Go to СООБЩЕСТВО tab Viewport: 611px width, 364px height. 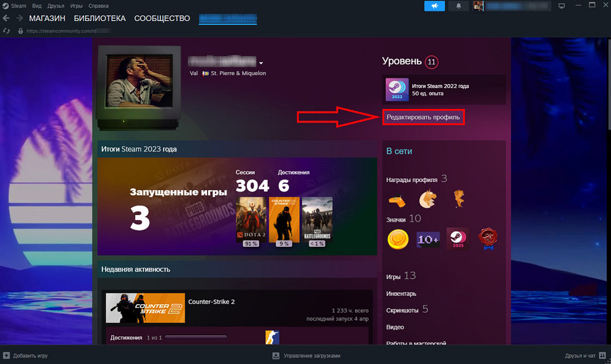(x=162, y=18)
